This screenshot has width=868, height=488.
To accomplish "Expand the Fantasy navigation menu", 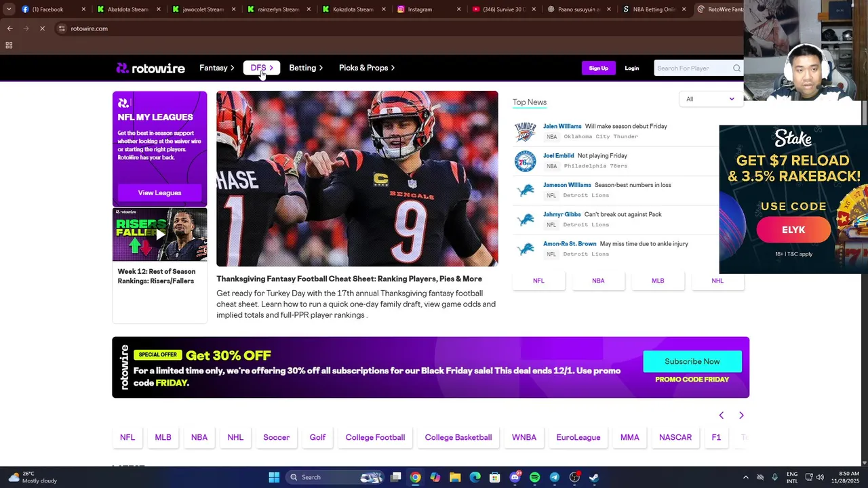I will pyautogui.click(x=216, y=68).
